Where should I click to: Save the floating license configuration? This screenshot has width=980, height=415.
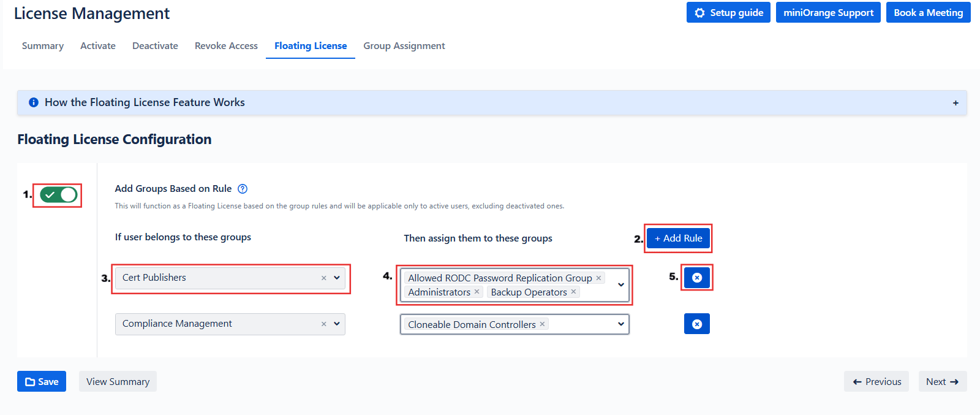42,381
